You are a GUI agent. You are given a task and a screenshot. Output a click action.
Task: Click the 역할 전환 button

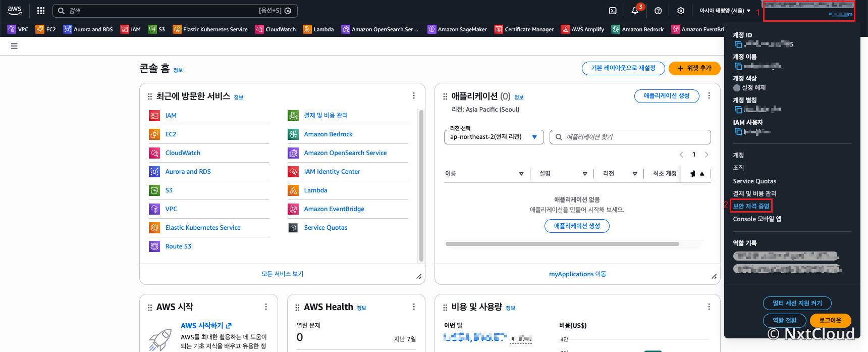click(784, 320)
